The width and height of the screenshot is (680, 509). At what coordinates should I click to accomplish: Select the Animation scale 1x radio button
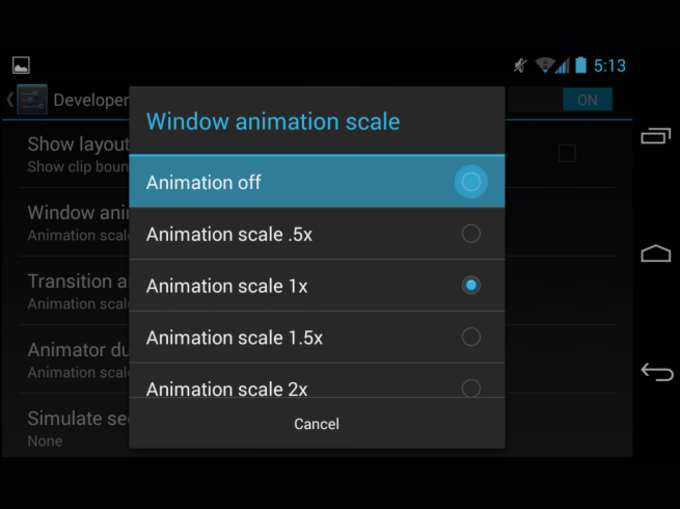click(471, 285)
